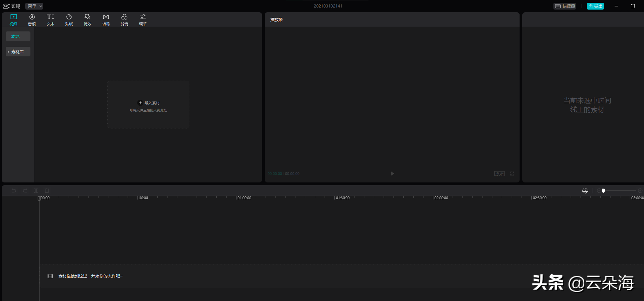Click the 播放器 panel title
Image resolution: width=644 pixels, height=301 pixels.
tap(277, 20)
